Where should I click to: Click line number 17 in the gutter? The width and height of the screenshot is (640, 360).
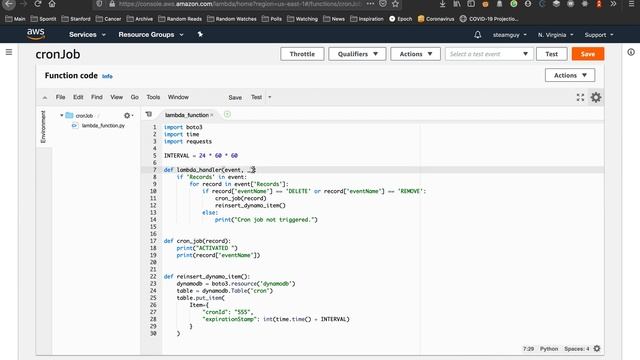(x=153, y=241)
